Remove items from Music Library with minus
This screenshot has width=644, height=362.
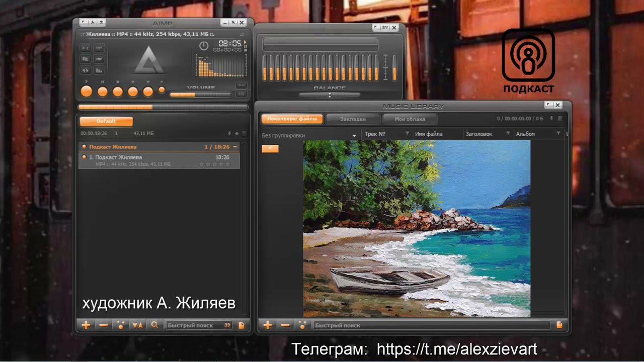click(x=285, y=325)
